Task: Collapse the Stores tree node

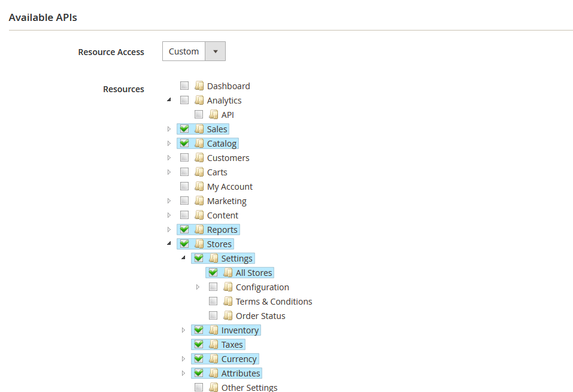Action: tap(169, 244)
